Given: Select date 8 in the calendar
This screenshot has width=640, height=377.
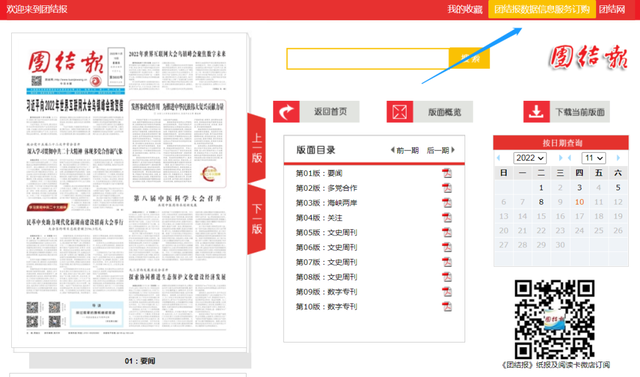Looking at the screenshot, I should point(541,202).
